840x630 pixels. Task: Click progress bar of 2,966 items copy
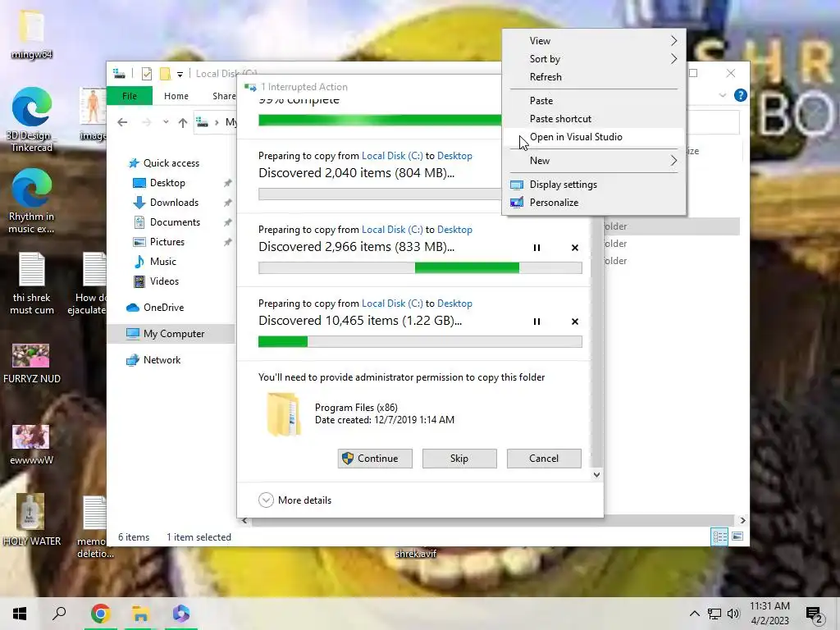click(x=420, y=268)
